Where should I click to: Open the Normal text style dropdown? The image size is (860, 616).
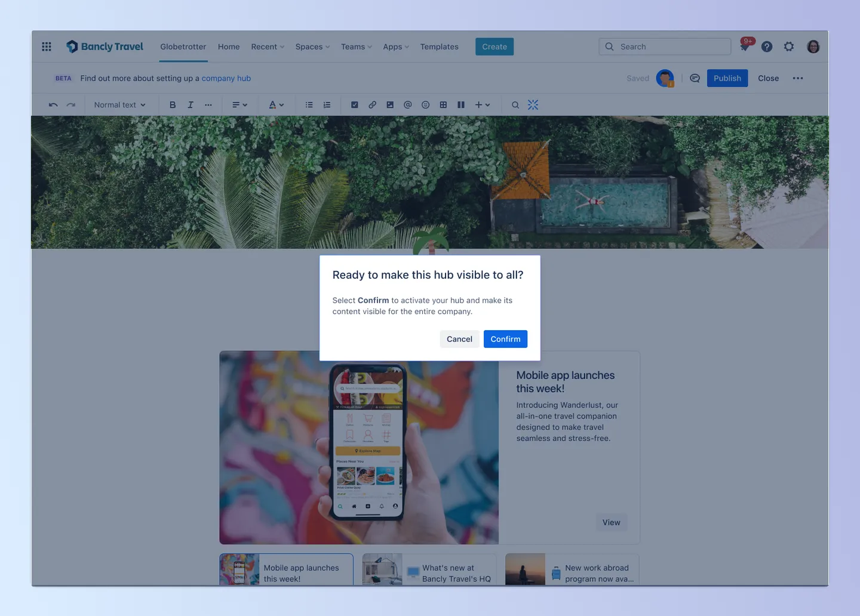tap(119, 105)
